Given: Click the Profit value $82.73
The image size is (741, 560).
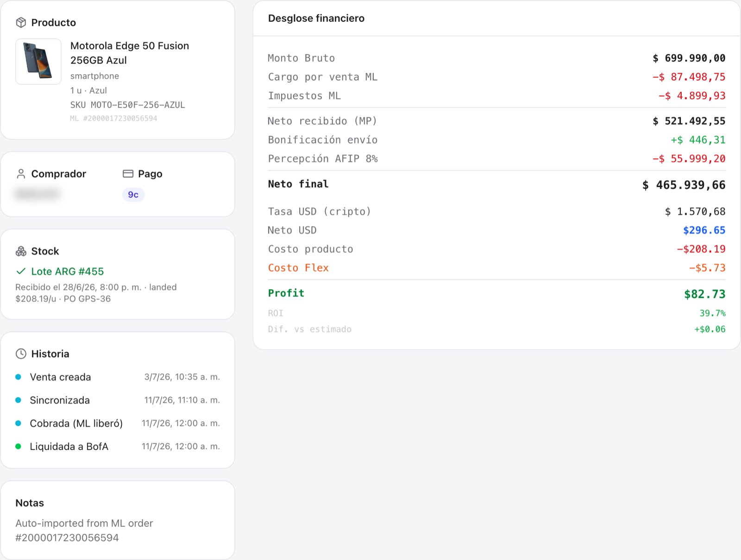Looking at the screenshot, I should coord(705,294).
